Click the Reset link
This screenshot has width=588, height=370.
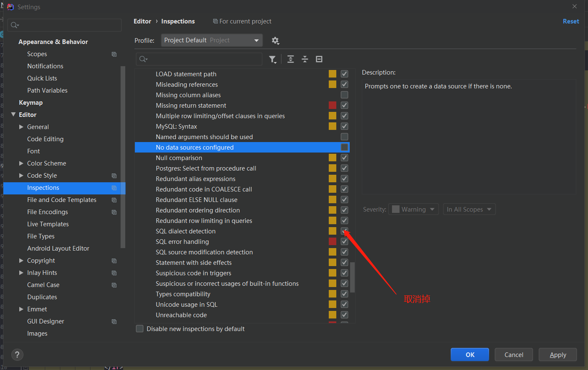pos(570,21)
